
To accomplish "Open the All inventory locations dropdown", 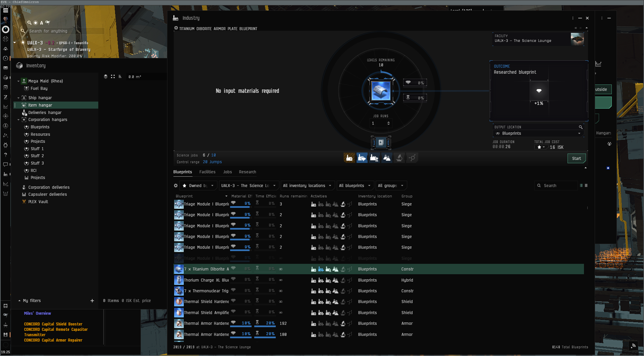I will (x=307, y=186).
